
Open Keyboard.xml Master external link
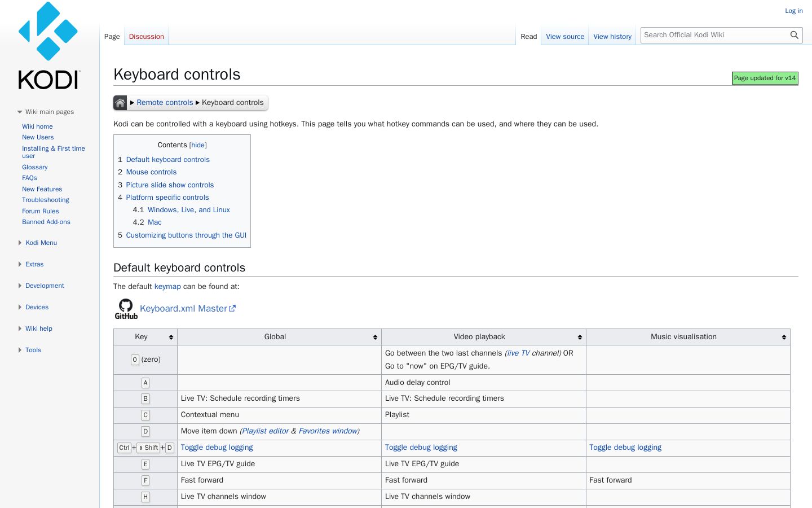[188, 309]
